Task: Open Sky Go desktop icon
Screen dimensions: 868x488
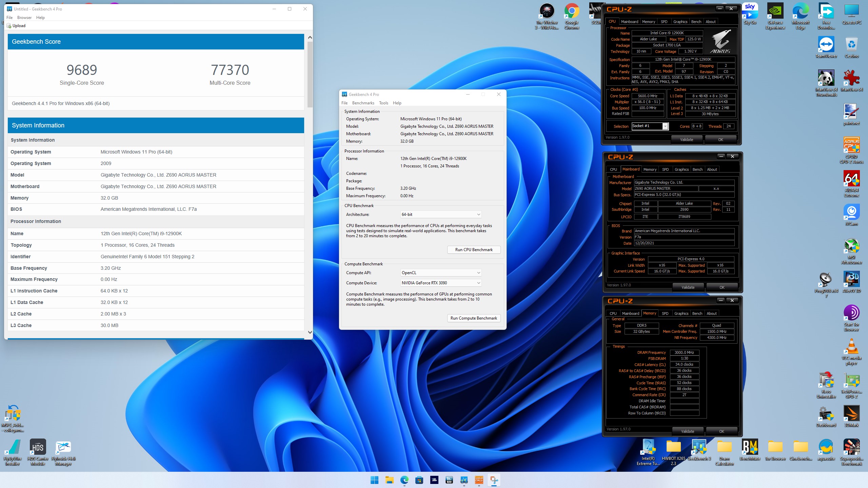Action: (750, 14)
